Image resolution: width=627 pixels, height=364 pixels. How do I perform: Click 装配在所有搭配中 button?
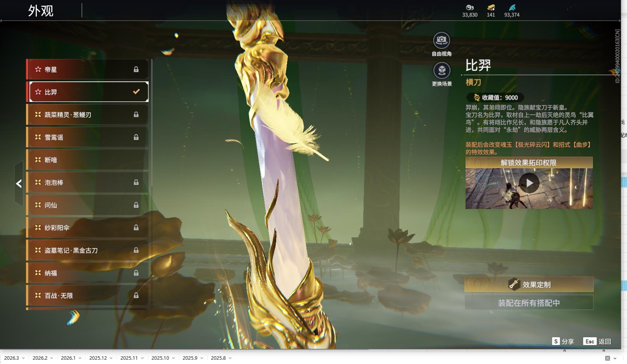tap(529, 303)
